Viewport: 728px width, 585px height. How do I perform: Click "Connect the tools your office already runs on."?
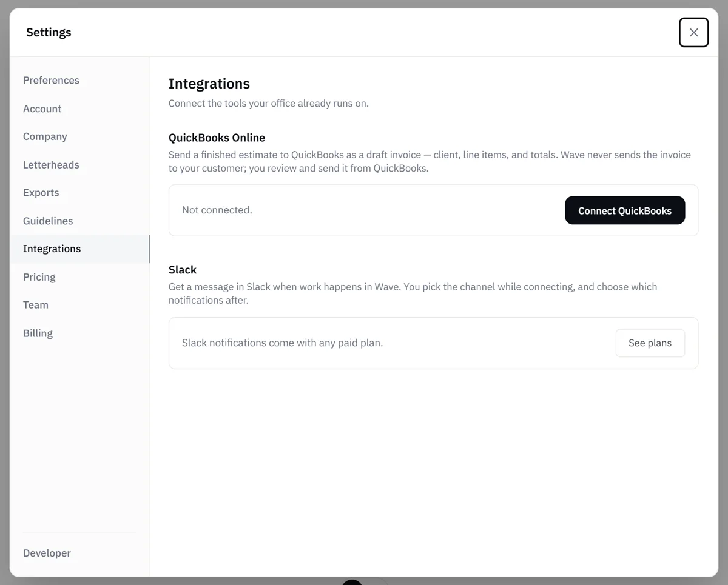(269, 103)
